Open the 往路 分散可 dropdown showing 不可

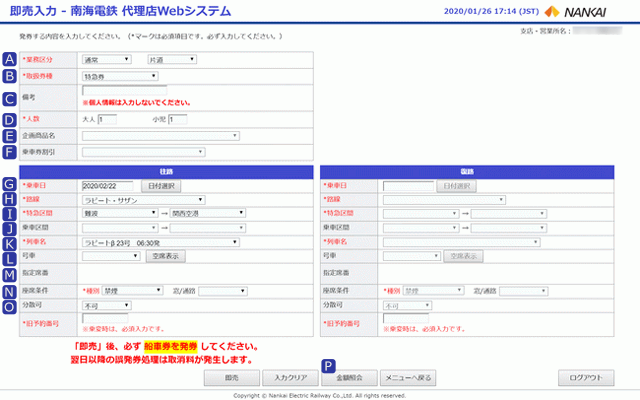(107, 305)
